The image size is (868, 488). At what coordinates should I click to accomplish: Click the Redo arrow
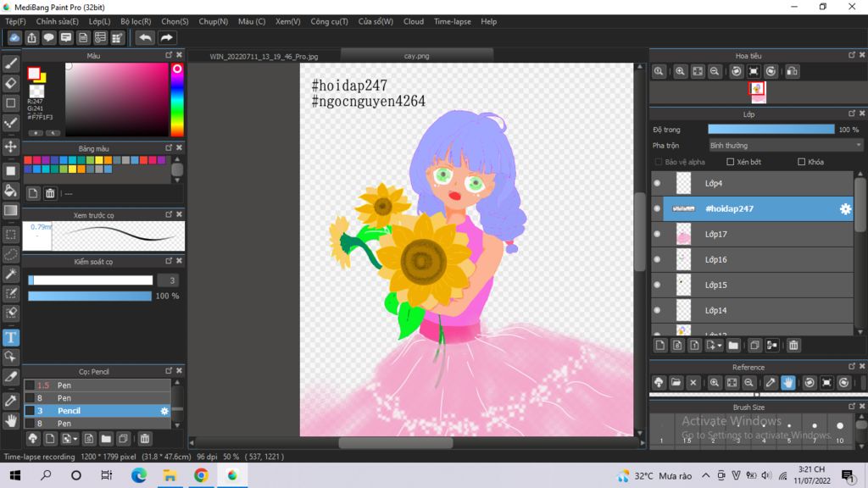tap(166, 37)
